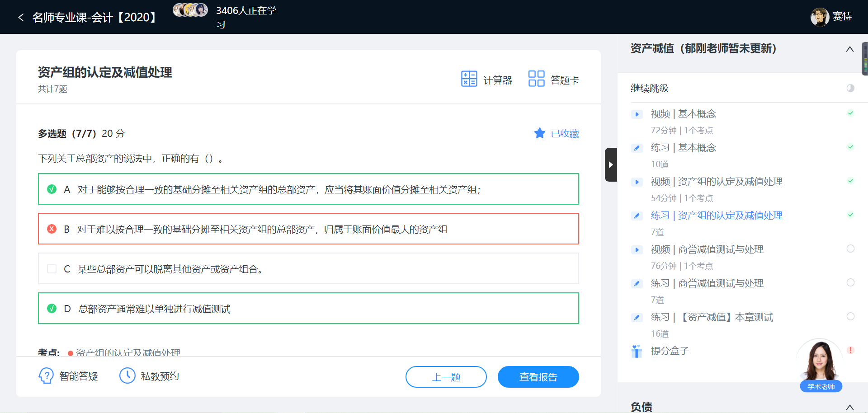The height and width of the screenshot is (413, 868).
Task: Open 视频 | 商誉减值测试与处理 lesson
Action: point(707,249)
